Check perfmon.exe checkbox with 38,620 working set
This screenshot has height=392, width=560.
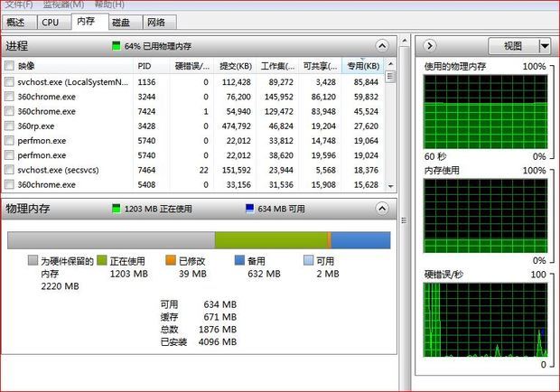pyautogui.click(x=9, y=155)
